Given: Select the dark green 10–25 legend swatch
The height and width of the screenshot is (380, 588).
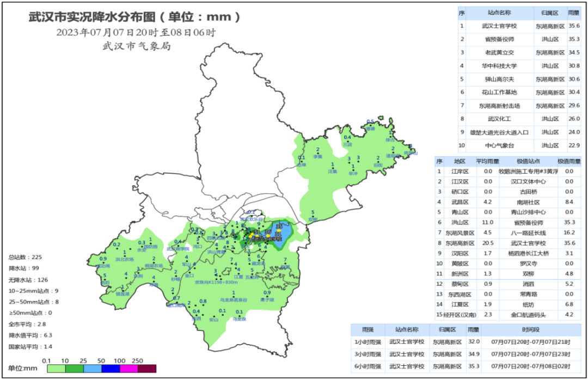Looking at the screenshot, I should (x=74, y=368).
